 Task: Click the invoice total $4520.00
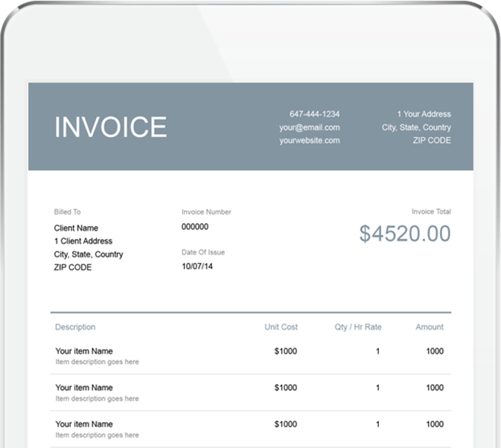[404, 234]
